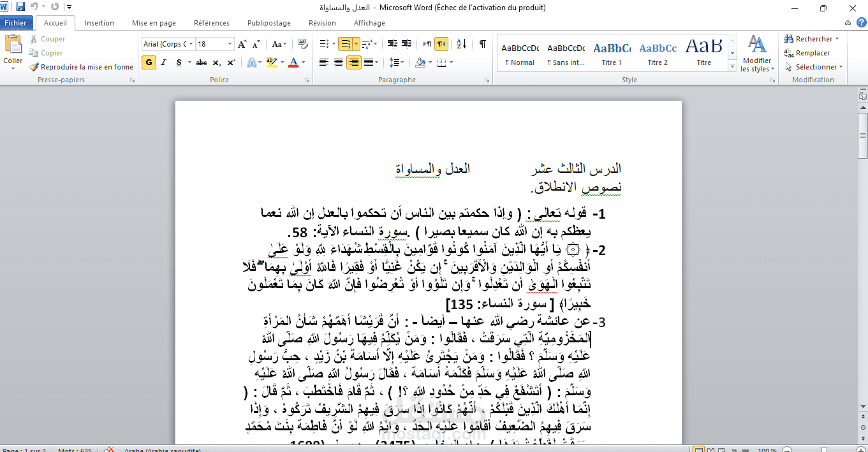Click Reproduire la mise en forme
The image size is (868, 452).
(82, 67)
